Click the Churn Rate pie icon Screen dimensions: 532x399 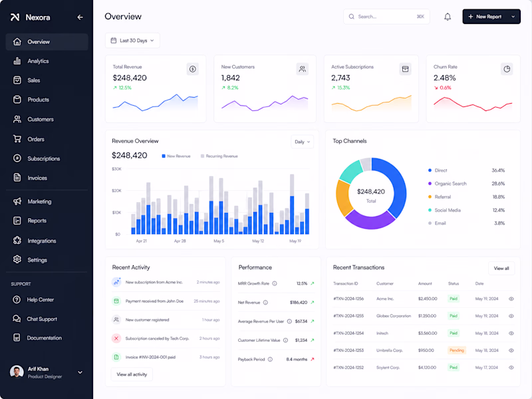(507, 69)
